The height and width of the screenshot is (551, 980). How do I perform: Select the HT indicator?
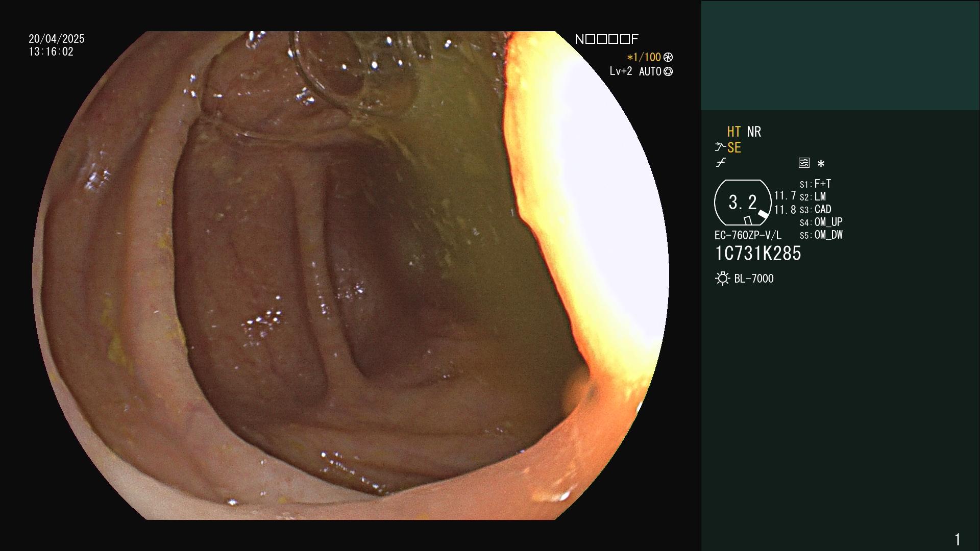[x=734, y=132]
